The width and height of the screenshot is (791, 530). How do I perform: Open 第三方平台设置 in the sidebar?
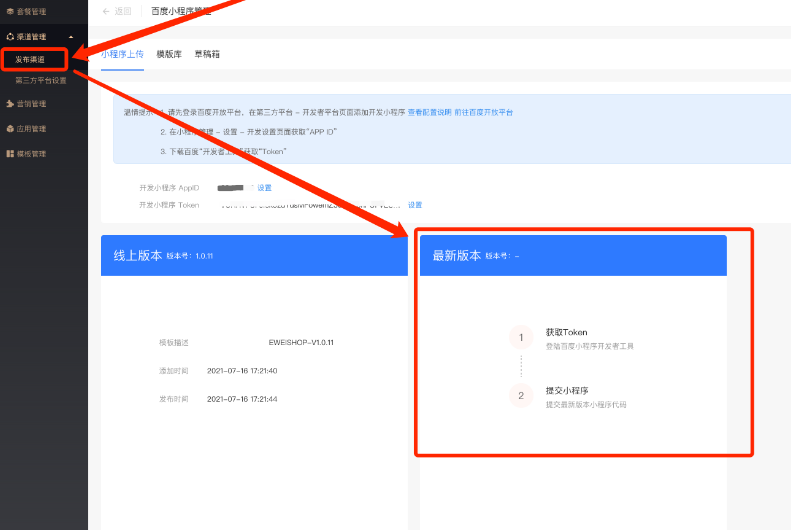(x=41, y=80)
